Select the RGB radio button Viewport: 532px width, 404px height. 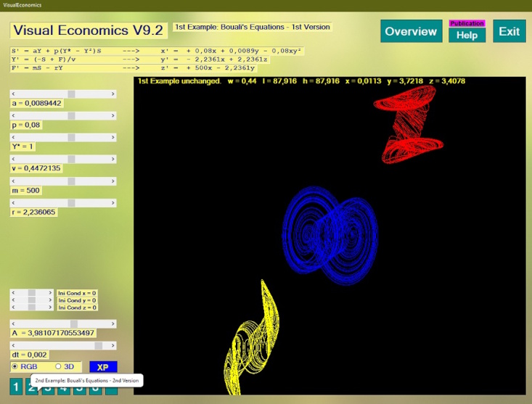[x=15, y=366]
